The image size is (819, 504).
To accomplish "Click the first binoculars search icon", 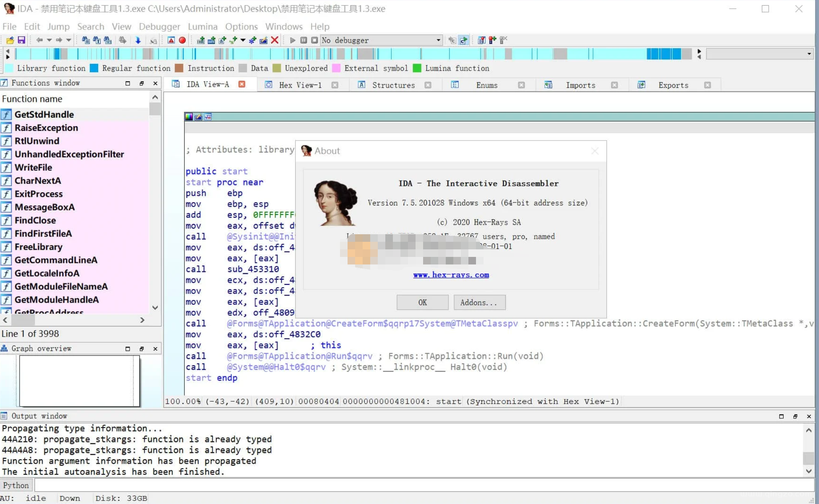I will (x=86, y=40).
